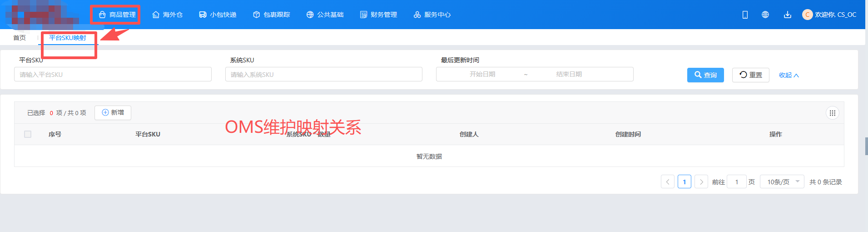868x232 pixels.
Task: Open the 包裹跟踪 menu
Action: pos(271,15)
